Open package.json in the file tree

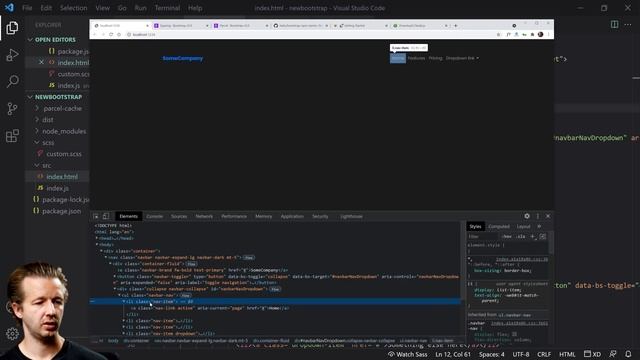click(x=61, y=211)
